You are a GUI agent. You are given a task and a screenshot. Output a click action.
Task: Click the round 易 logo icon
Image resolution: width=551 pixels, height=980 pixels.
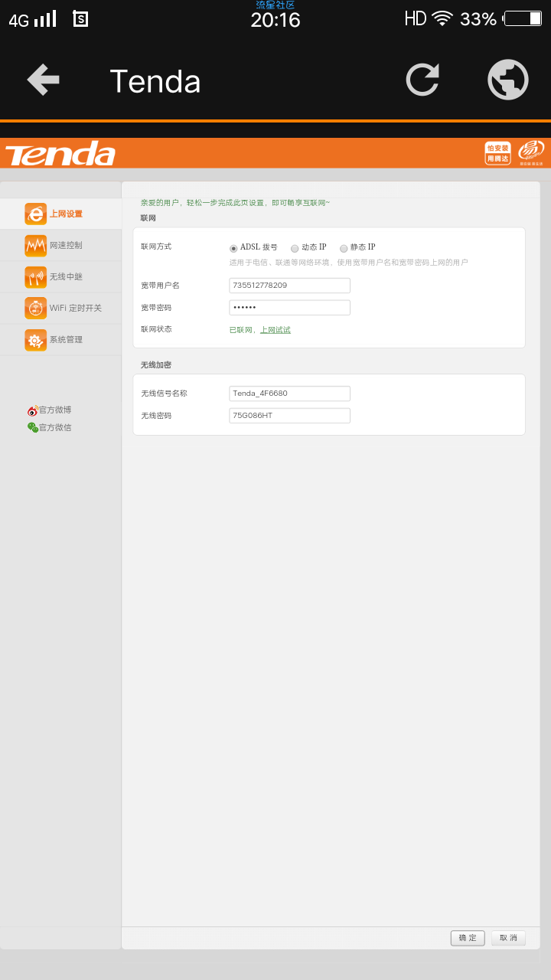[x=531, y=152]
